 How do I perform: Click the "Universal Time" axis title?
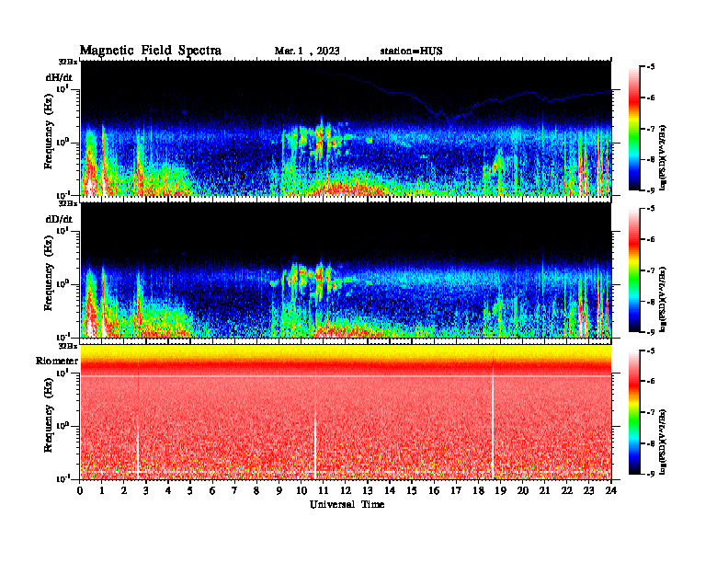(347, 504)
